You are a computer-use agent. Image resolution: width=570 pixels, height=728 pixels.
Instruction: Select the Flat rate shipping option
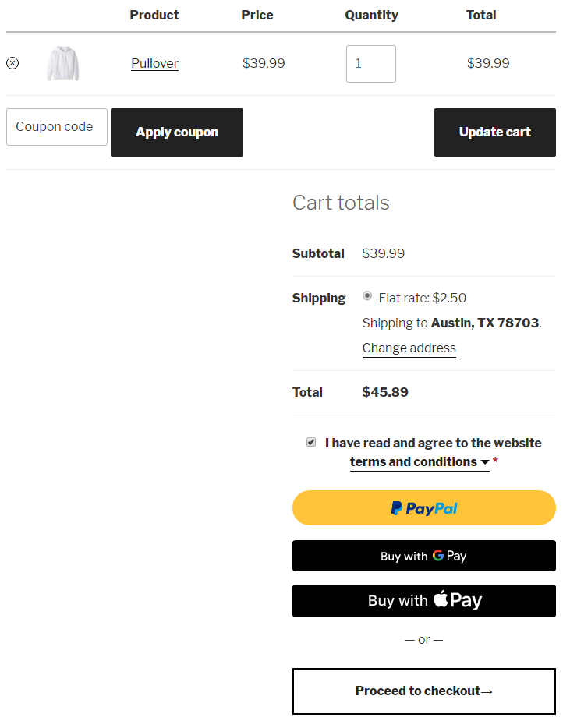tap(367, 296)
